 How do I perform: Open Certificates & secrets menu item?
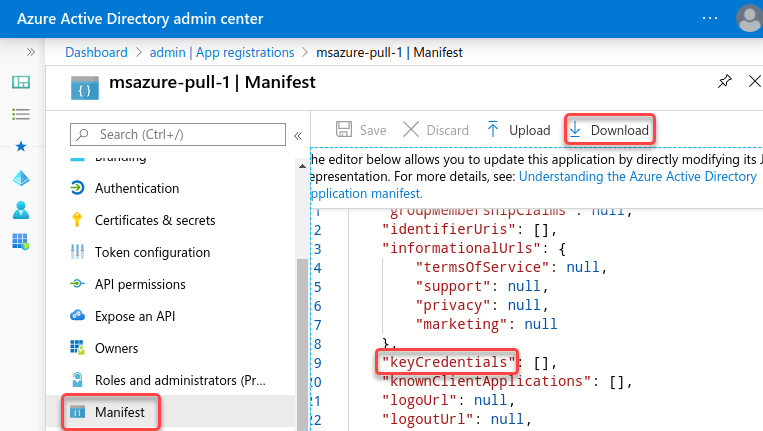click(154, 220)
